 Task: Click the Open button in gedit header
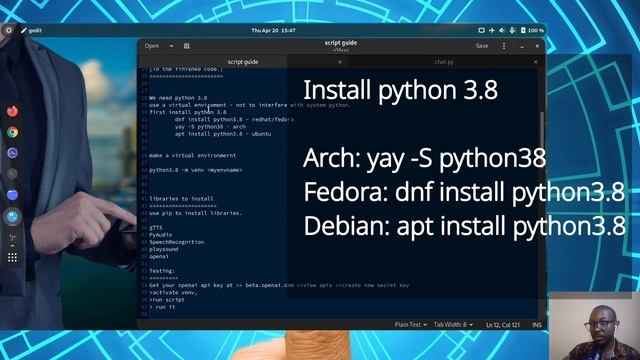152,46
